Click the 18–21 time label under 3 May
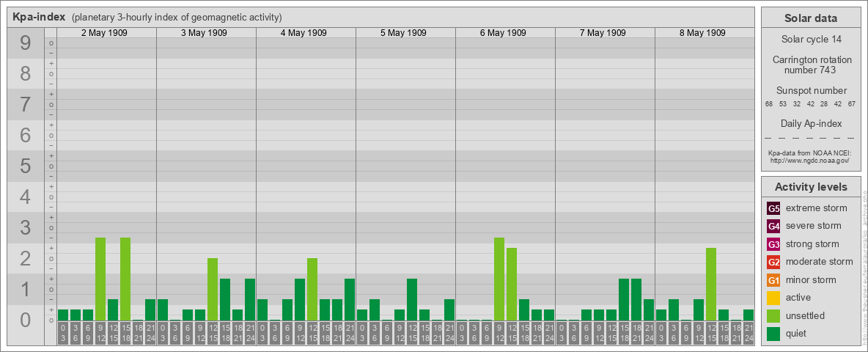Screen dimensions: 868x352 click(238, 334)
